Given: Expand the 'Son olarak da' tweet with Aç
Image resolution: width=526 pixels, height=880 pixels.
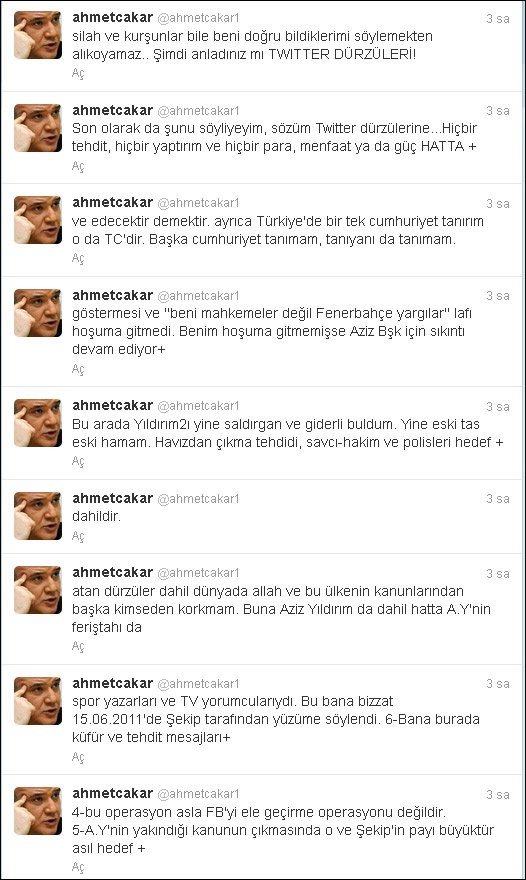Looking at the screenshot, I should (x=78, y=166).
